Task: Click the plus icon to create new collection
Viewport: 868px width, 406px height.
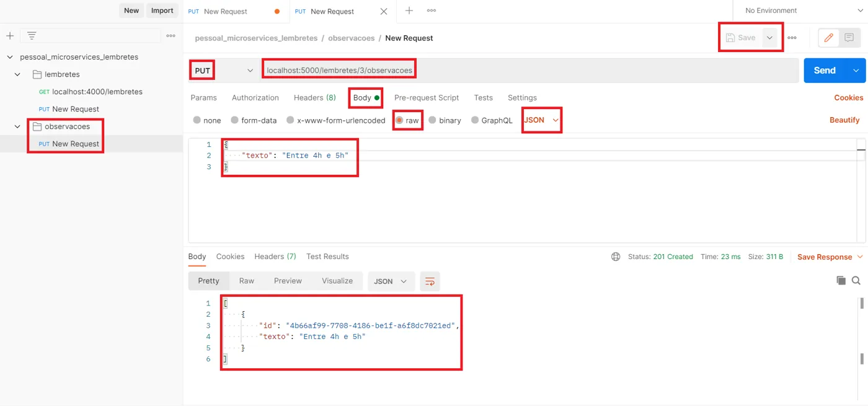Action: [x=10, y=36]
